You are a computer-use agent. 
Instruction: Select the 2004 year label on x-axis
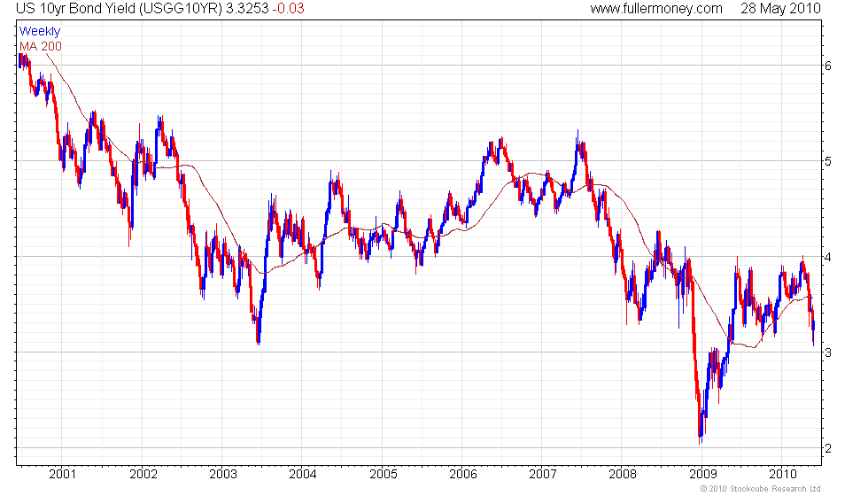pyautogui.click(x=303, y=474)
